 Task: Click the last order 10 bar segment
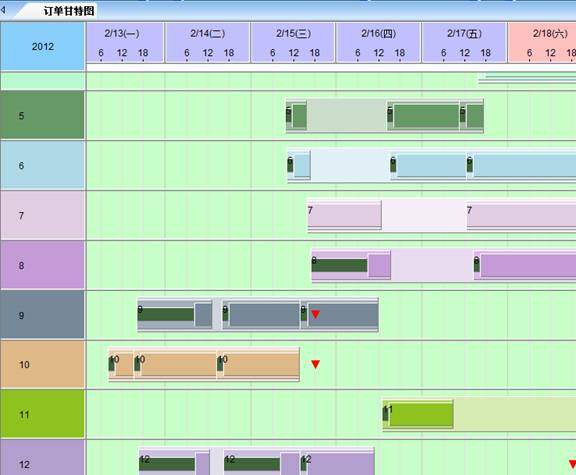pyautogui.click(x=261, y=364)
